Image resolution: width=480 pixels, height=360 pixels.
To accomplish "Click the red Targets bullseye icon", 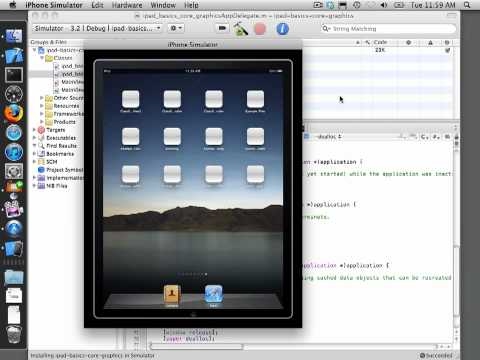I will [41, 130].
